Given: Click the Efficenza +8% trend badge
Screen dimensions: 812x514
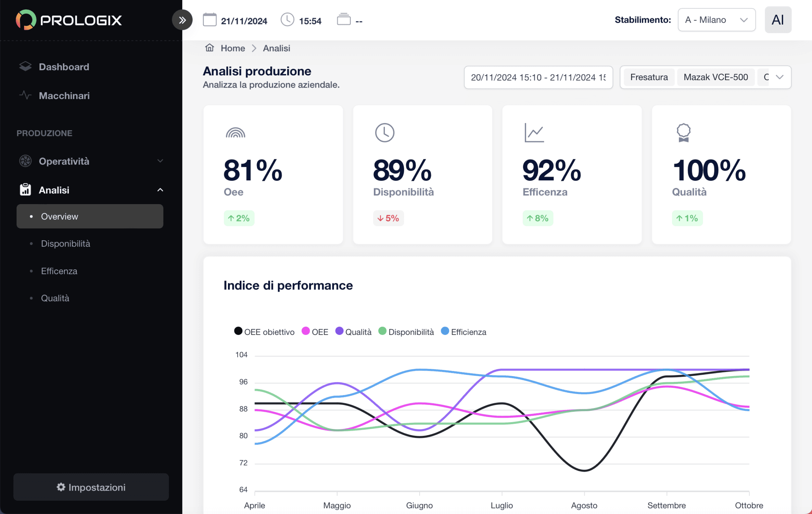Looking at the screenshot, I should tap(538, 218).
